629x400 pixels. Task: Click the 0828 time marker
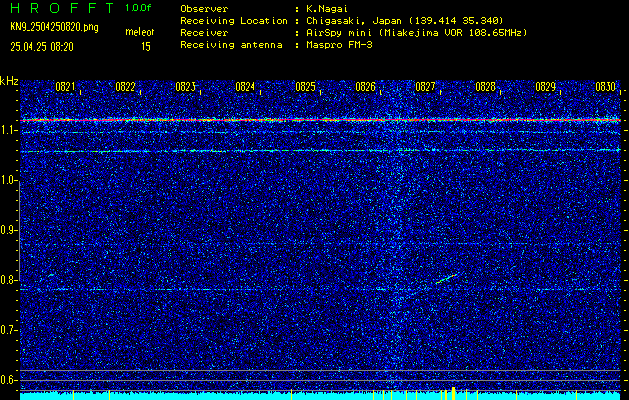pyautogui.click(x=485, y=87)
